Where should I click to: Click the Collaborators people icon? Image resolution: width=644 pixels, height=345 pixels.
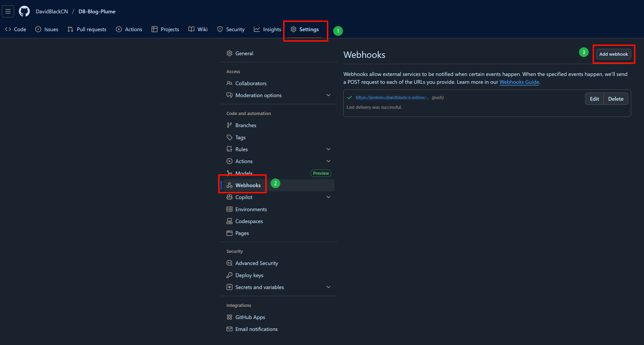pyautogui.click(x=229, y=83)
